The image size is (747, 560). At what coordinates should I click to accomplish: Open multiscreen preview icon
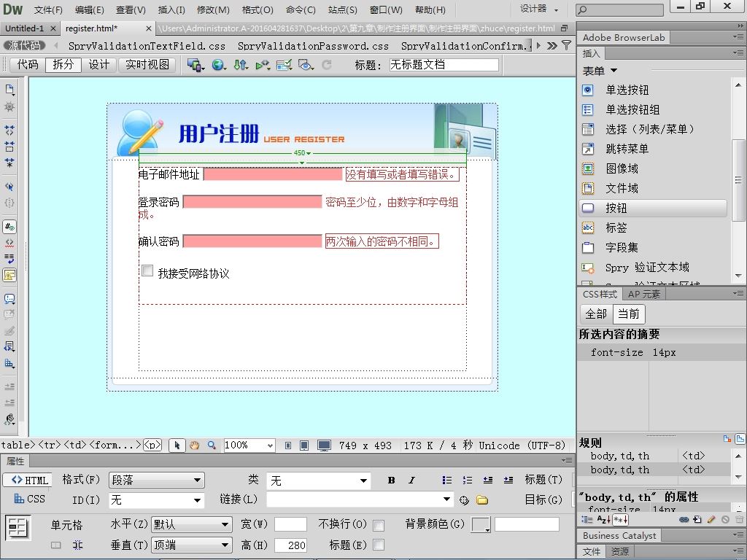coord(195,65)
